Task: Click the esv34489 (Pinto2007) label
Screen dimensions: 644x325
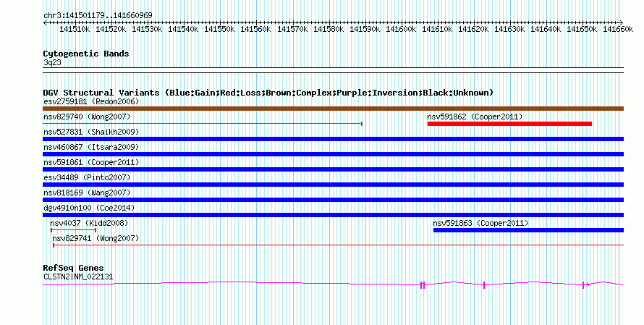Action: click(x=87, y=177)
